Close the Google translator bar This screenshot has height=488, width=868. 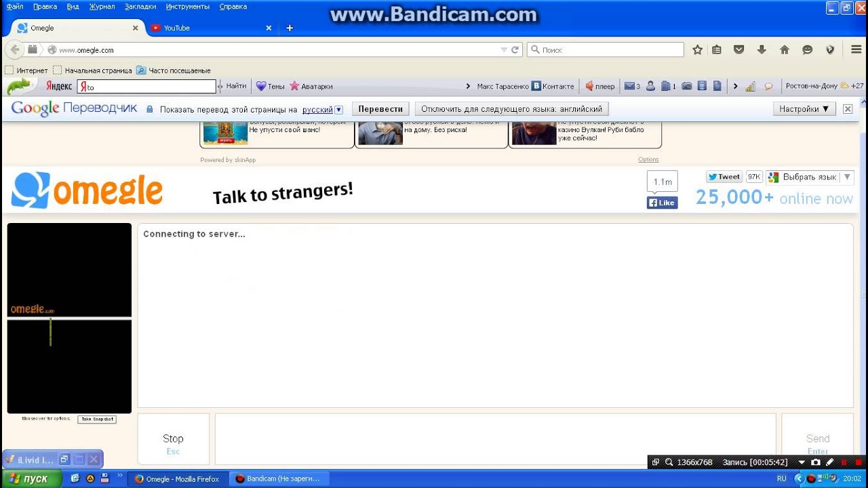(848, 108)
